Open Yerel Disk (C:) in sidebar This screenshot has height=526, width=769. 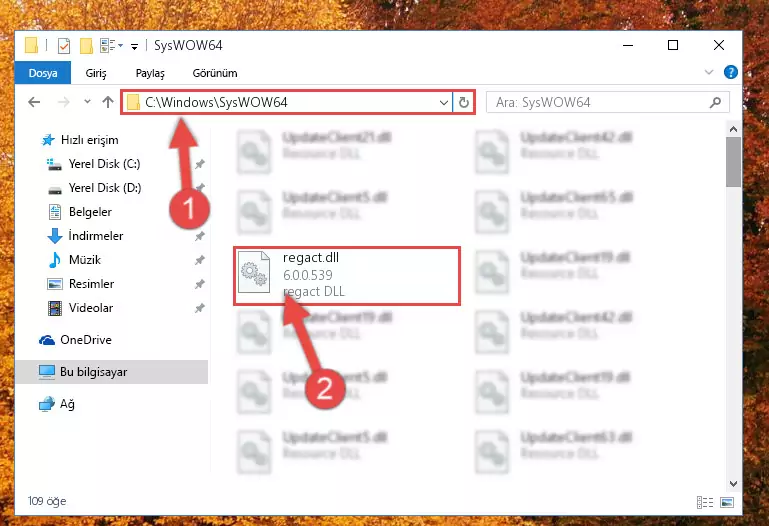pyautogui.click(x=104, y=164)
